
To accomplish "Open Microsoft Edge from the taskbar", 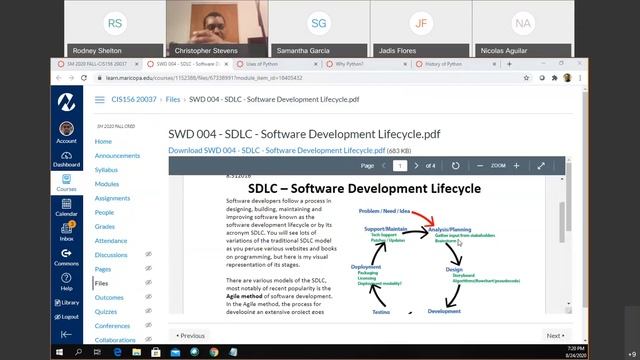I will click(x=117, y=352).
